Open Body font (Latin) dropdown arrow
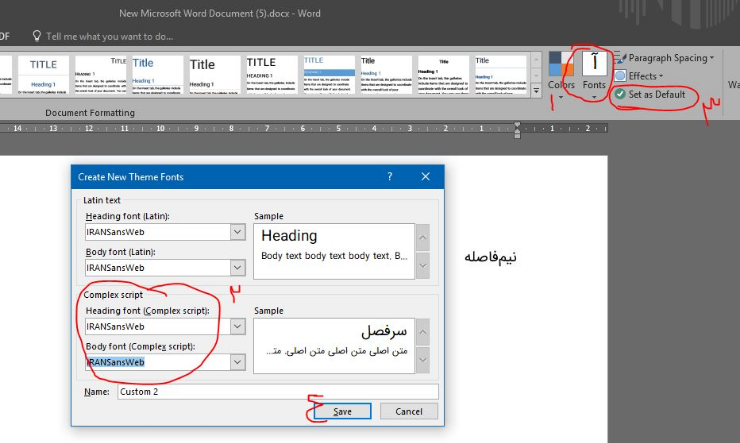Screen dimensions: 740x443 (x=237, y=268)
